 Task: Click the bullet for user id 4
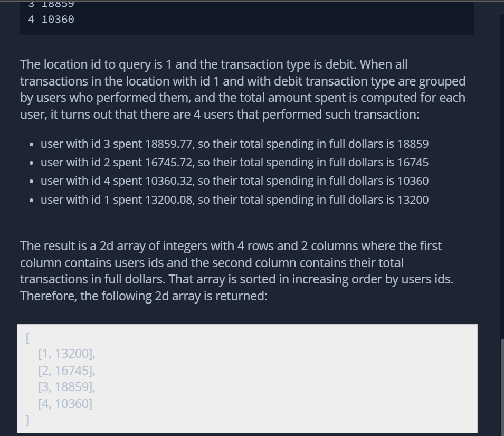pyautogui.click(x=33, y=182)
